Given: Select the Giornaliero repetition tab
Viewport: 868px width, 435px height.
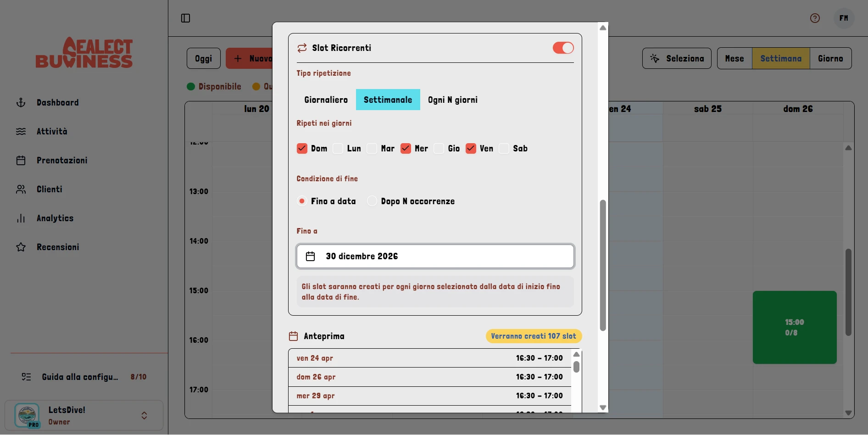Looking at the screenshot, I should pos(326,100).
